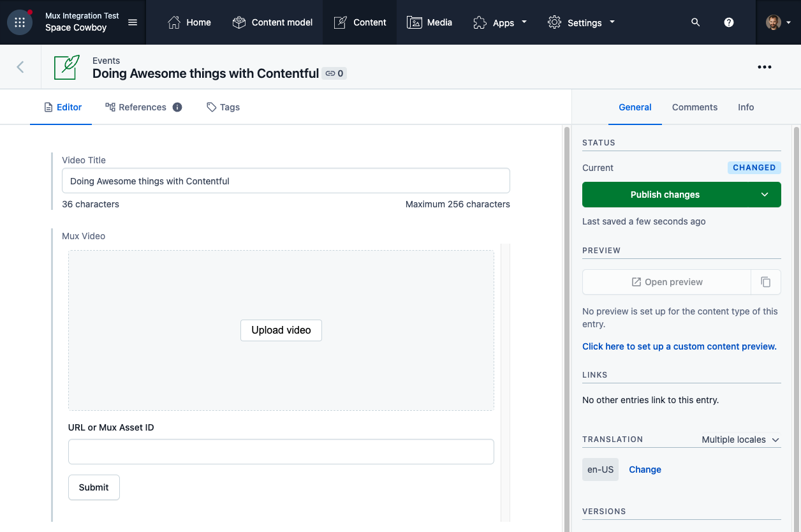Image resolution: width=801 pixels, height=532 pixels.
Task: Select the Info sidebar tab
Action: click(746, 107)
